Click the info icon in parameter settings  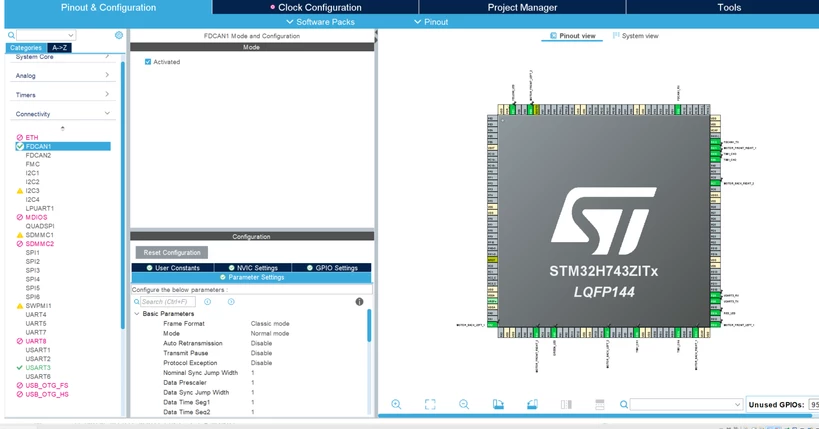tap(359, 302)
